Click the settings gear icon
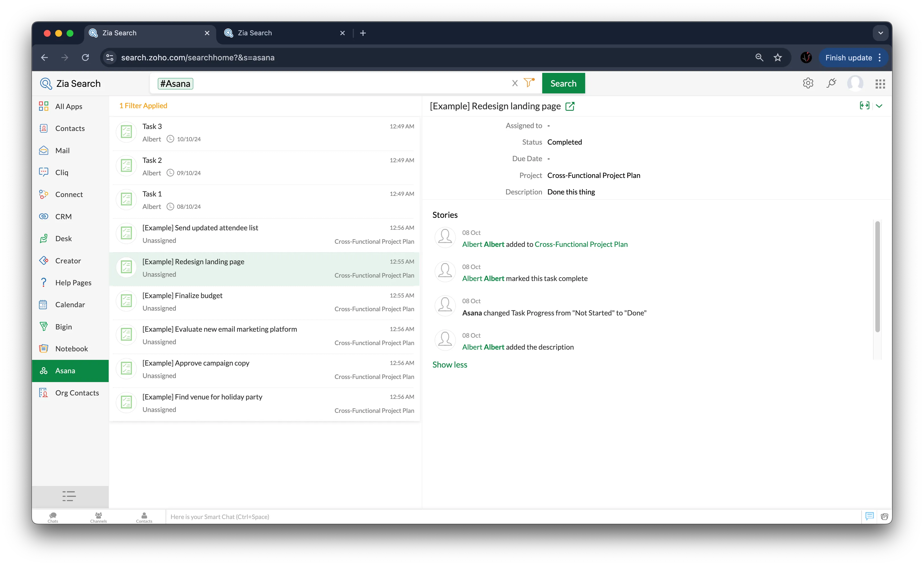This screenshot has width=924, height=566. 808,83
